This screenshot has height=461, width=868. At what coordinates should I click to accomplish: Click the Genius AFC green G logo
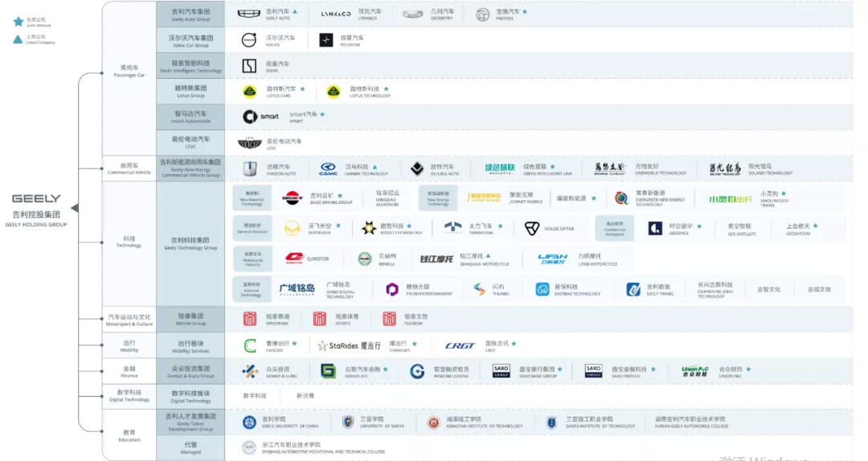[328, 371]
